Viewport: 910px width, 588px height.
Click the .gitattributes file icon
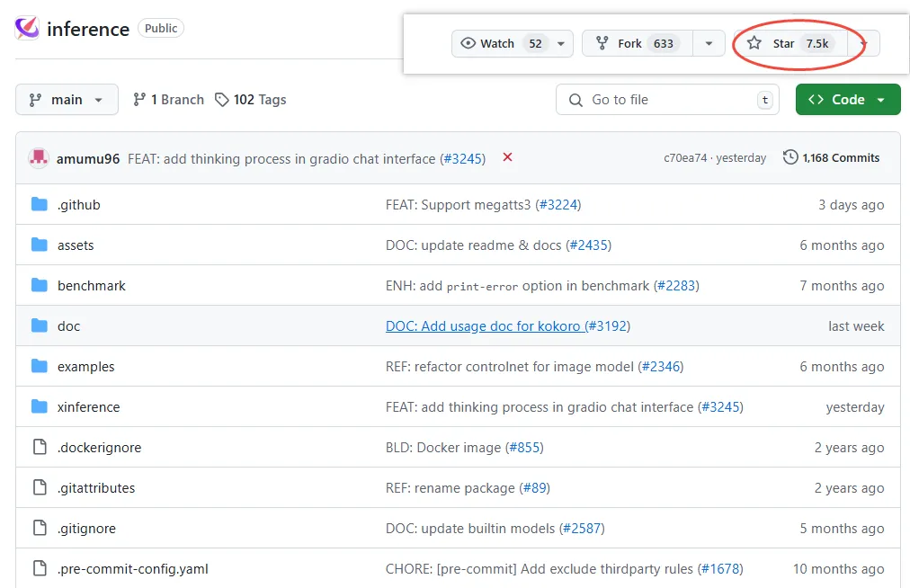tap(40, 487)
